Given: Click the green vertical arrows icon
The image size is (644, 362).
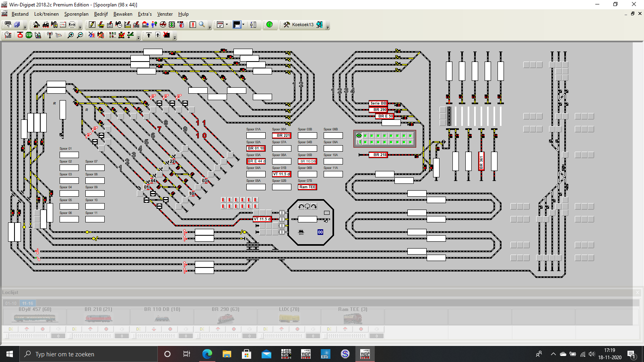Looking at the screenshot, I should point(172,25).
